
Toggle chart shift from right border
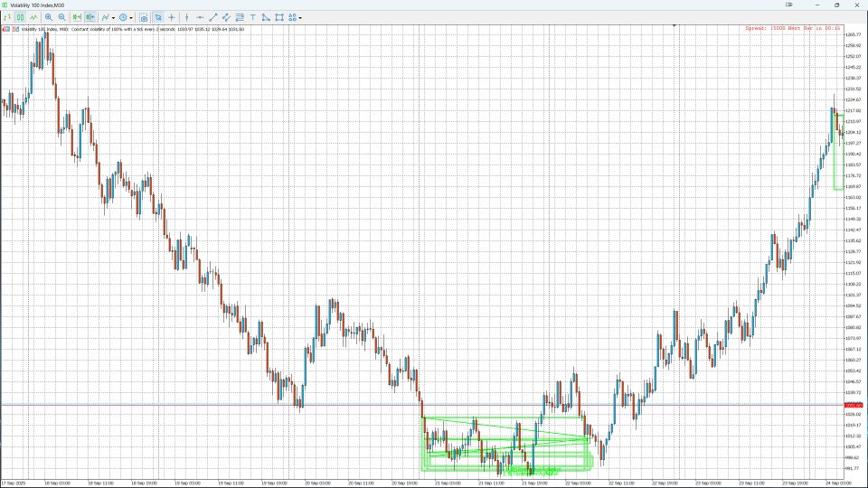pos(90,18)
